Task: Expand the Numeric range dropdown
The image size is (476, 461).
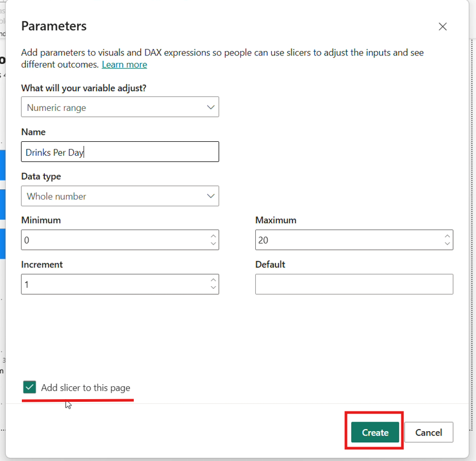Action: point(120,107)
